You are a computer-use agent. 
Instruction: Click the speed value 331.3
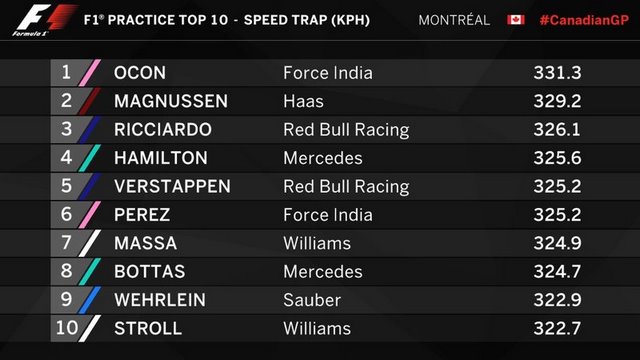557,73
